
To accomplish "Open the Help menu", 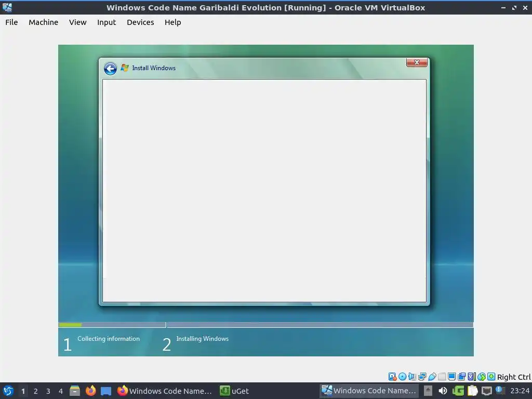I will pos(172,22).
